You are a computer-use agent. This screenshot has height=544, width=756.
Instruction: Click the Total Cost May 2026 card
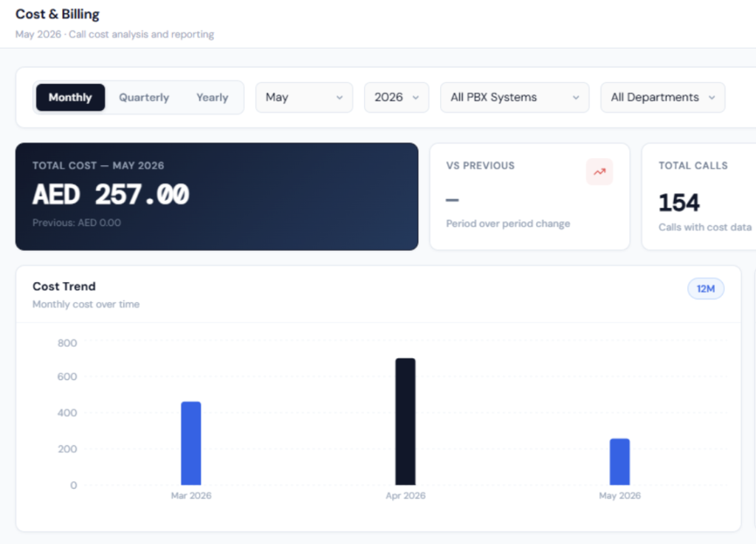[217, 196]
